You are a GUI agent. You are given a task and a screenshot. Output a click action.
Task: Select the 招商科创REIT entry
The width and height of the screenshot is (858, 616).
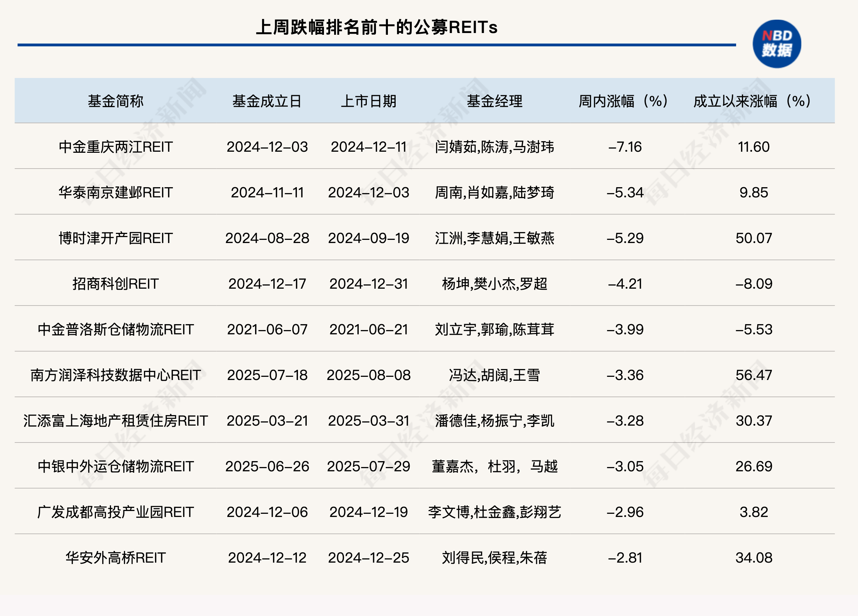pos(114,284)
